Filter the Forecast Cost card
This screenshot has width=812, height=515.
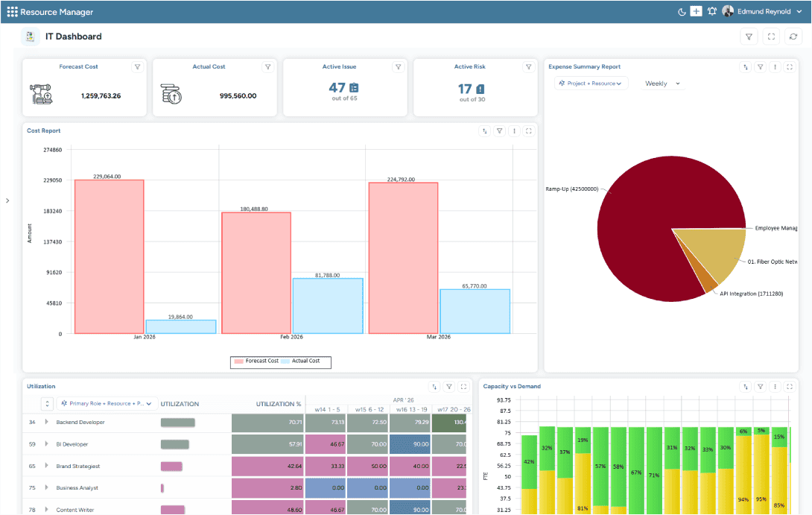point(137,67)
